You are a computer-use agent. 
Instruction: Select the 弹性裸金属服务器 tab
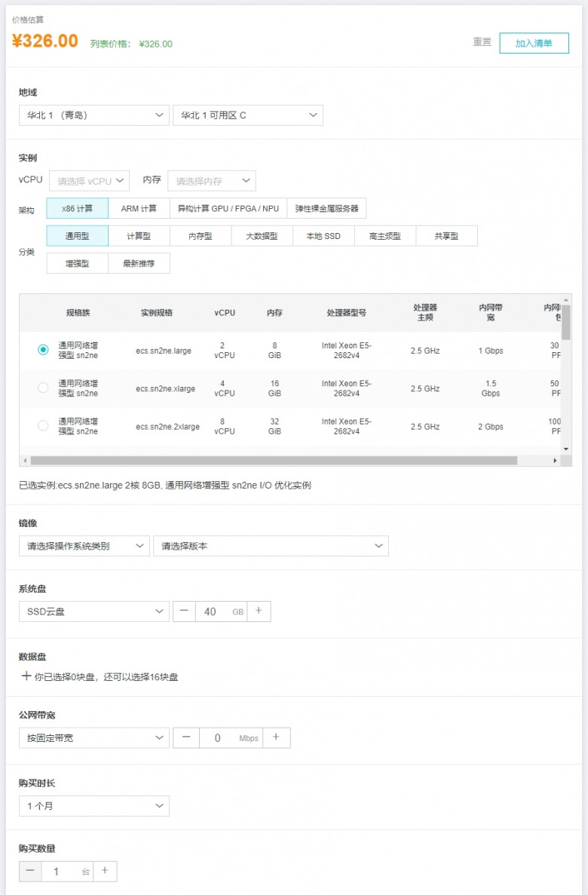point(326,208)
